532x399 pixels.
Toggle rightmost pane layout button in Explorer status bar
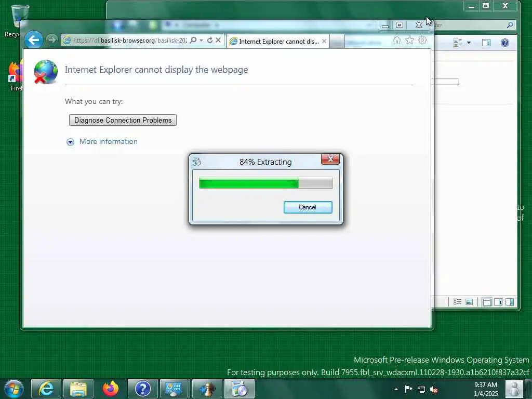tap(510, 302)
